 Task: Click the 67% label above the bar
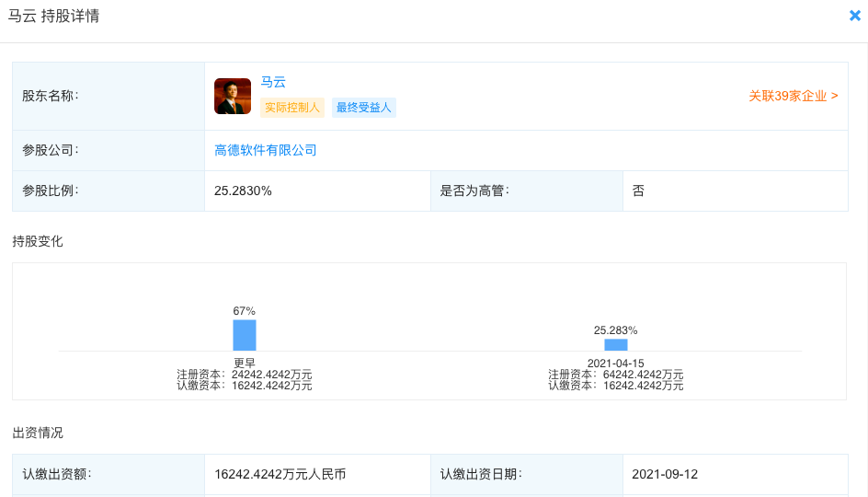[x=245, y=311]
